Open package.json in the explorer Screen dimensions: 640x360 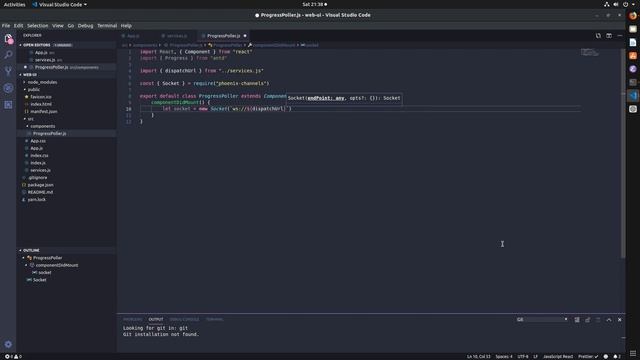point(40,185)
